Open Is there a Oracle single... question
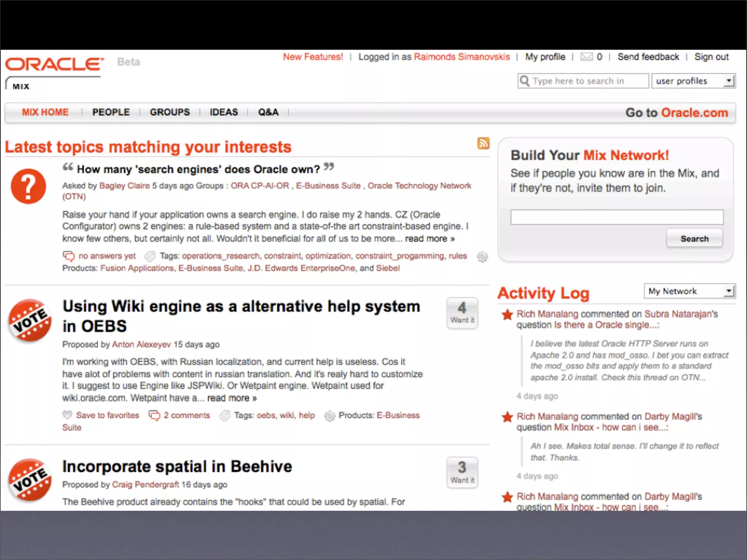The width and height of the screenshot is (747, 560). (x=606, y=325)
